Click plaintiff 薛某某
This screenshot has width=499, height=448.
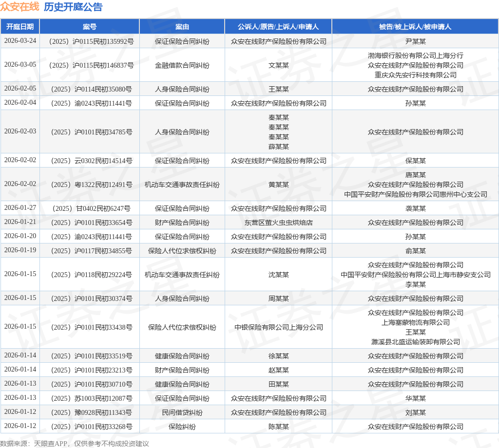(x=278, y=147)
